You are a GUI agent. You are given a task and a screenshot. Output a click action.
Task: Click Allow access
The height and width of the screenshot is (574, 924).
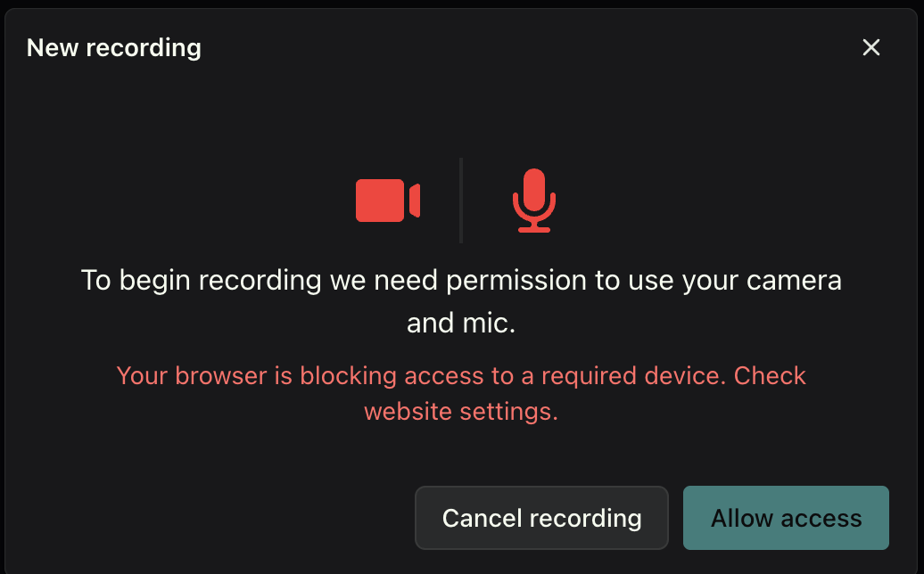click(785, 518)
